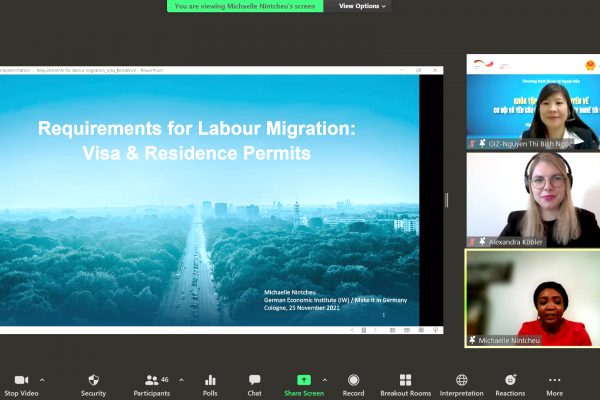Click the green Share Screen icon
This screenshot has height=400, width=600.
click(x=304, y=380)
